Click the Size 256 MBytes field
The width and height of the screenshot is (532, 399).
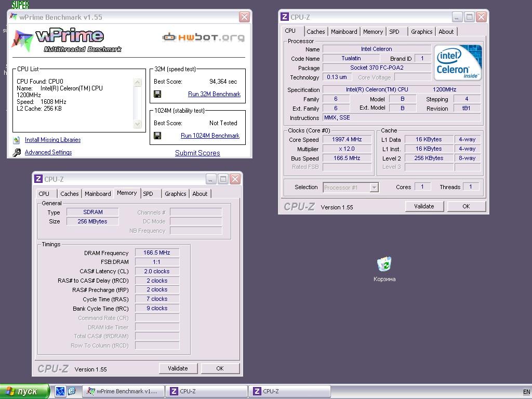click(92, 221)
